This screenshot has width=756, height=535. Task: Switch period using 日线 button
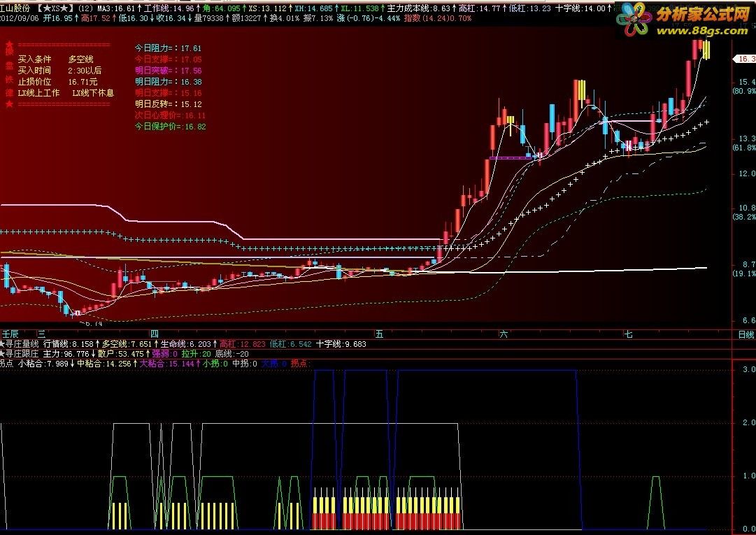[x=746, y=334]
